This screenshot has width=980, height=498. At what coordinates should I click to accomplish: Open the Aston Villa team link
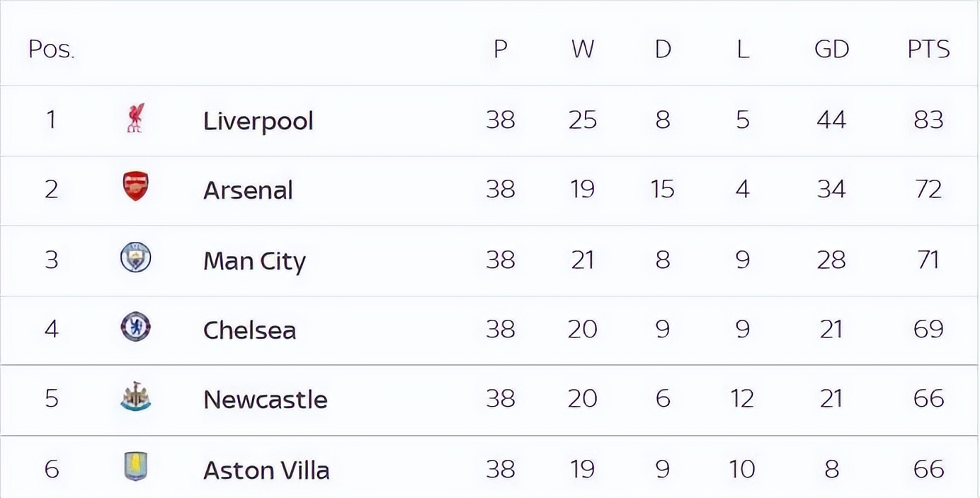click(266, 470)
